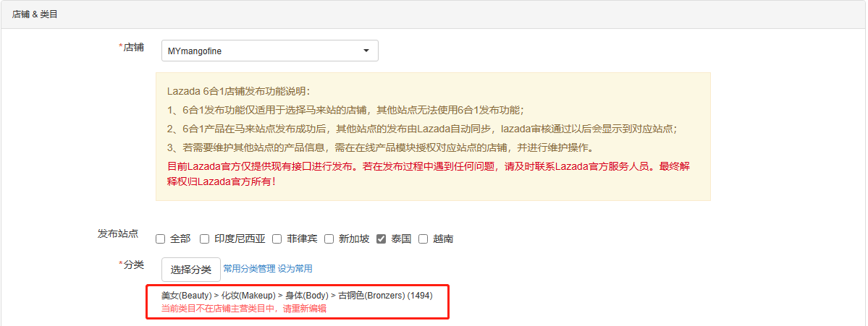Click the red 当前类目不在店铺主营类目中 error message
The image size is (868, 326).
coord(243,309)
